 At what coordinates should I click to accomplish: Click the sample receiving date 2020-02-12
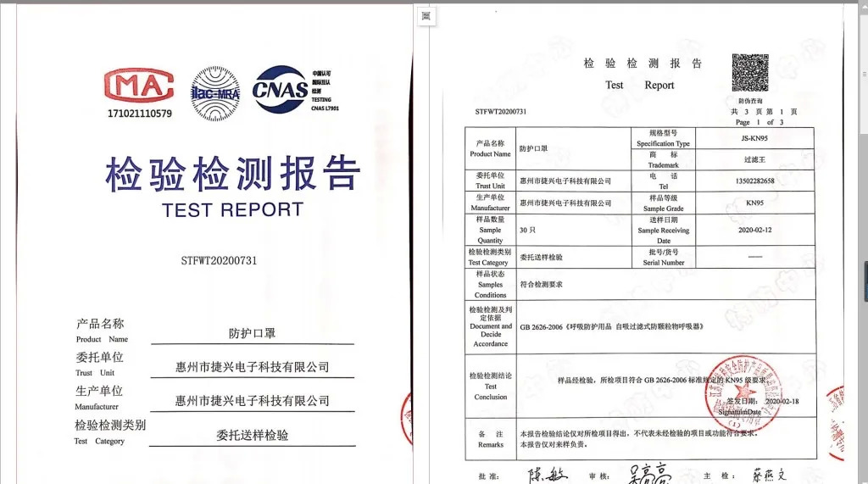[x=754, y=230]
